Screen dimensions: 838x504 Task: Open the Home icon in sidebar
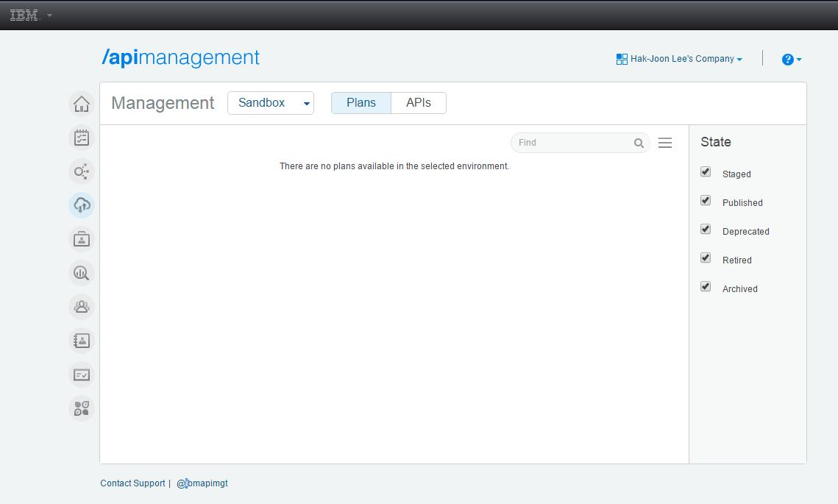click(82, 104)
